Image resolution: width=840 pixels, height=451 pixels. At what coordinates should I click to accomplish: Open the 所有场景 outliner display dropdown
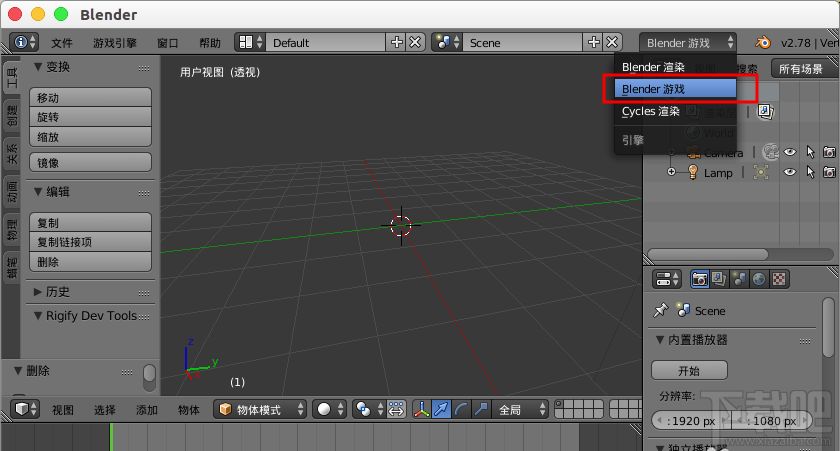(804, 69)
